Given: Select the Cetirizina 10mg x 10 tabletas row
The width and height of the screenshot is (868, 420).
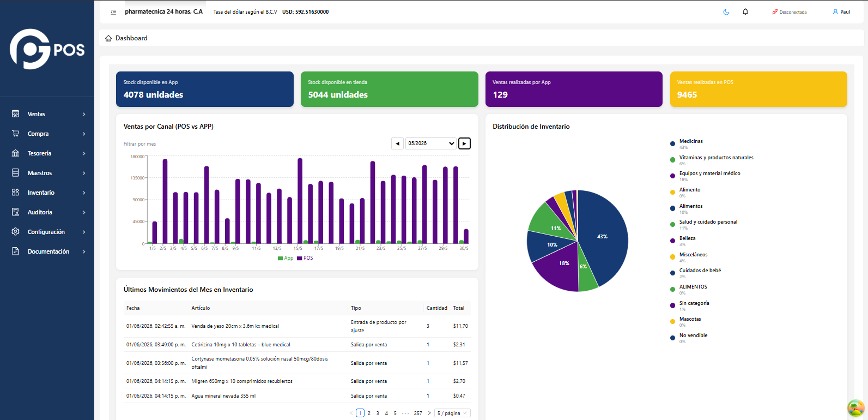Looking at the screenshot, I should 297,345.
